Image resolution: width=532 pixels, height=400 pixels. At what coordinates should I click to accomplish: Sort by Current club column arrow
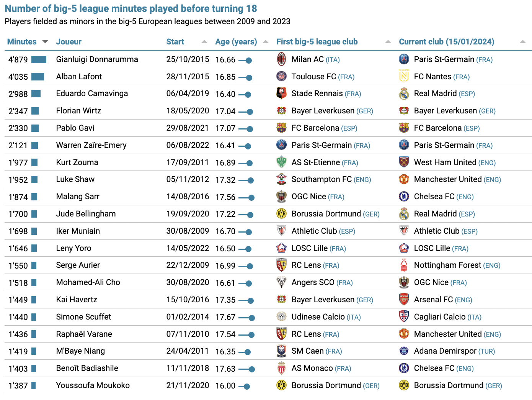[523, 42]
